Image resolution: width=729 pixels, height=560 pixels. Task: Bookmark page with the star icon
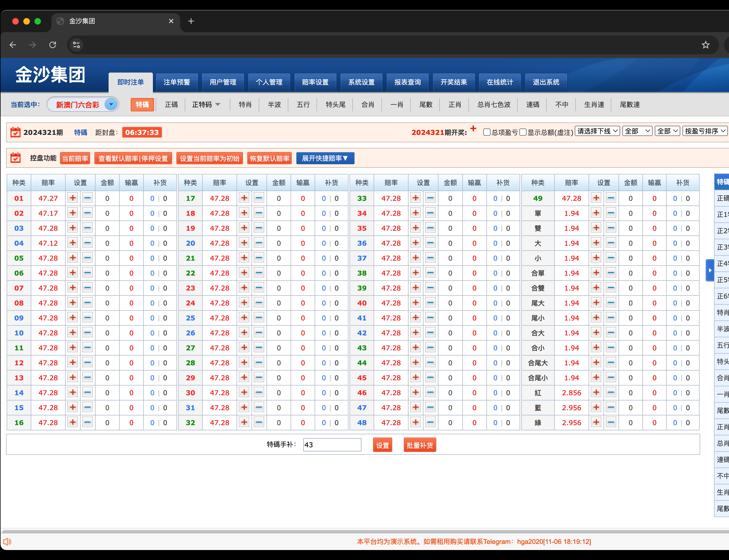point(705,45)
